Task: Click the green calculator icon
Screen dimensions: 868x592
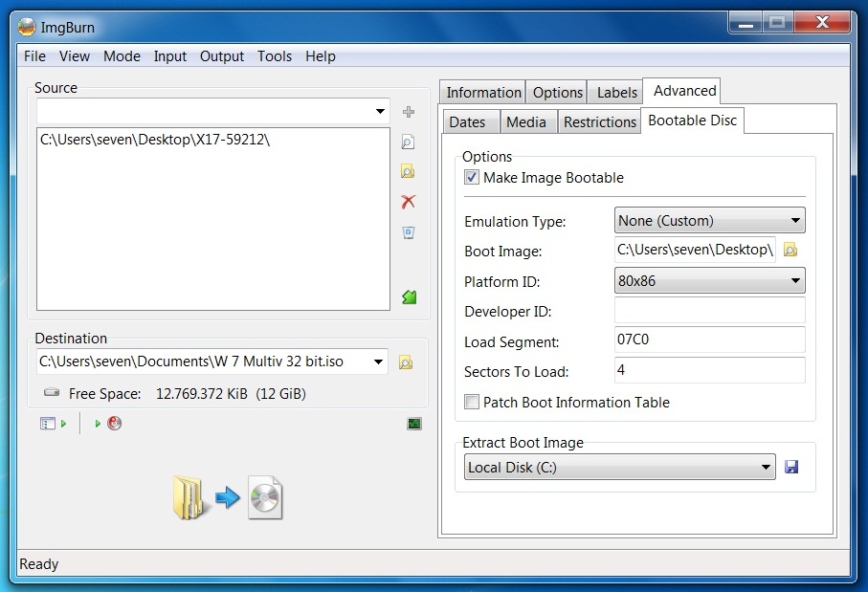Action: (x=409, y=297)
